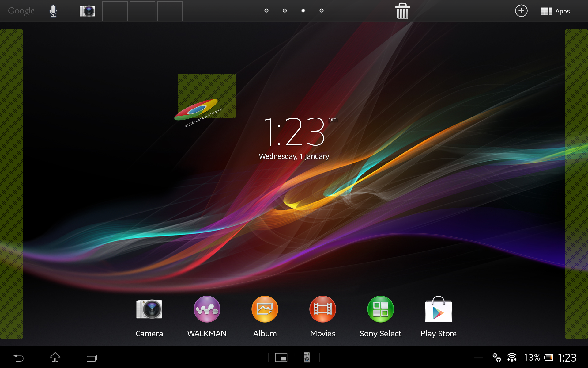Tap the Home navigation button

(55, 357)
